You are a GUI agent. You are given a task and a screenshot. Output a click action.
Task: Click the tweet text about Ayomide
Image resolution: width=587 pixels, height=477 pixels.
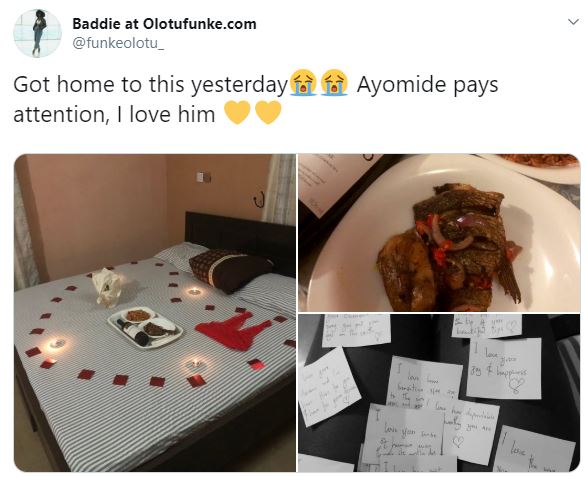[256, 98]
